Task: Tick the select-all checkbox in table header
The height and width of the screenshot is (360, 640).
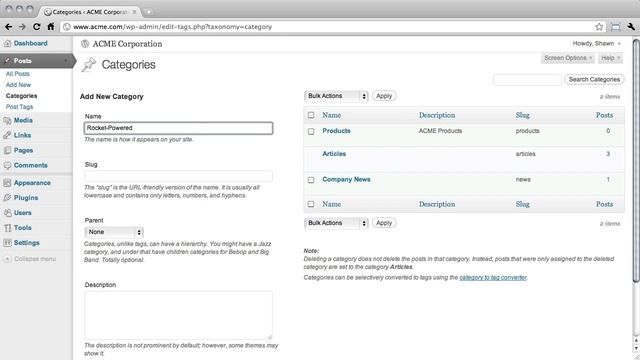Action: pos(311,115)
